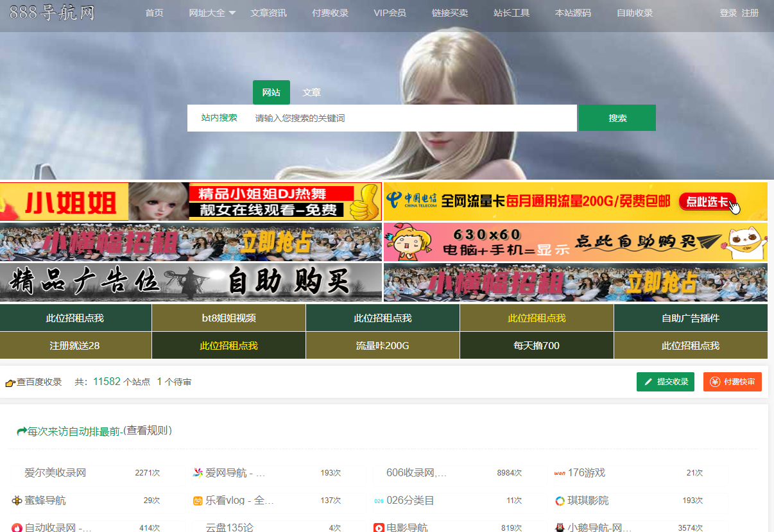Open 自助收录 in the navigation bar
The width and height of the screenshot is (774, 532).
[x=635, y=13]
